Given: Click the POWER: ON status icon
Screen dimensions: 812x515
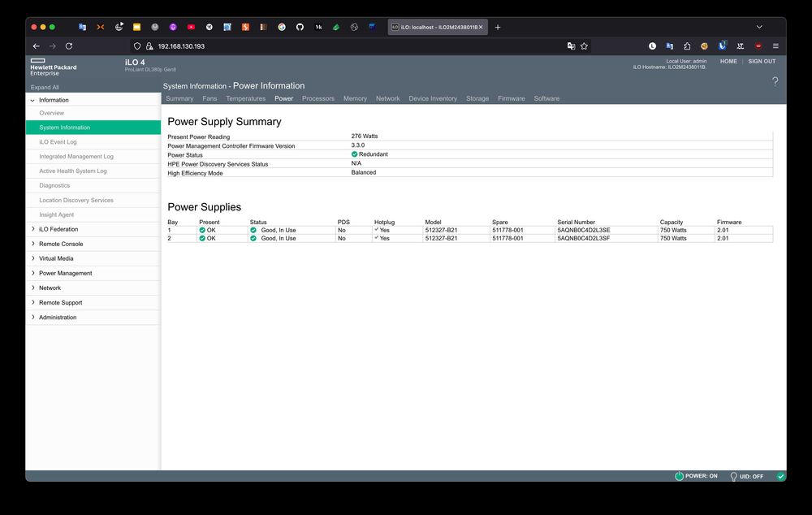Looking at the screenshot, I should pyautogui.click(x=679, y=476).
